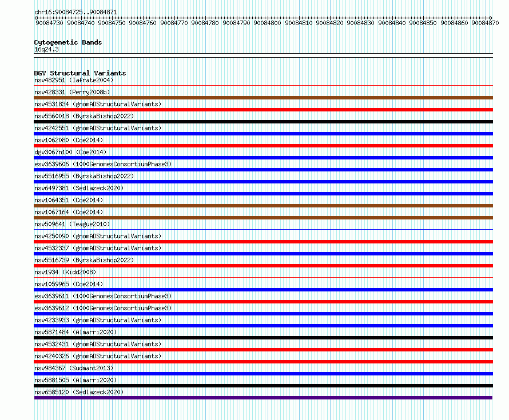Click the thin red line under nsv1934
The height and width of the screenshot is (420, 509).
pos(263,277)
